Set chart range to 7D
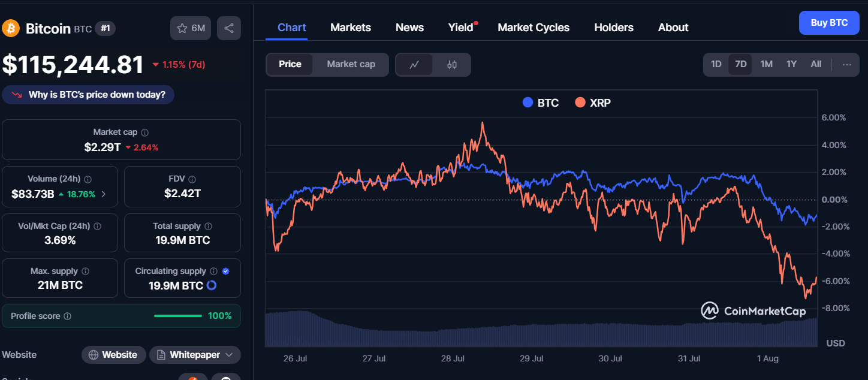 [x=741, y=65]
